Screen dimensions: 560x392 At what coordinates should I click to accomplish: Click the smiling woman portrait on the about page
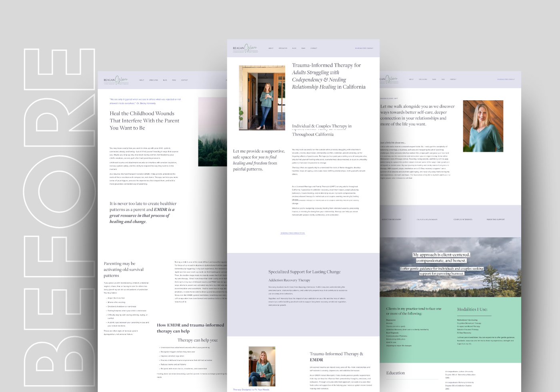coord(483,126)
